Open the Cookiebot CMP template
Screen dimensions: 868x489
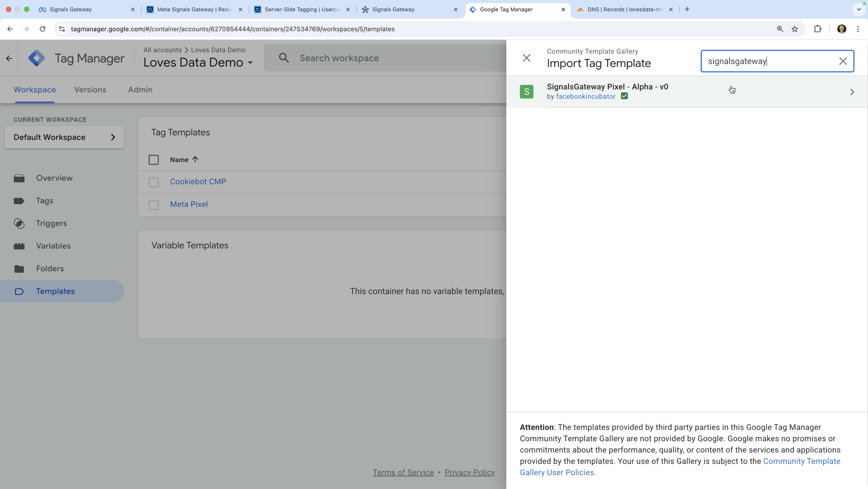[x=198, y=182]
